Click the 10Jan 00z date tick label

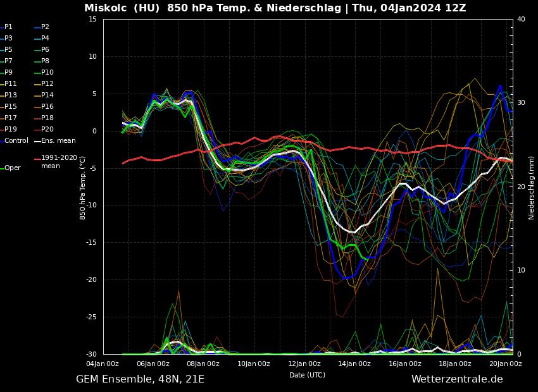[x=254, y=364]
